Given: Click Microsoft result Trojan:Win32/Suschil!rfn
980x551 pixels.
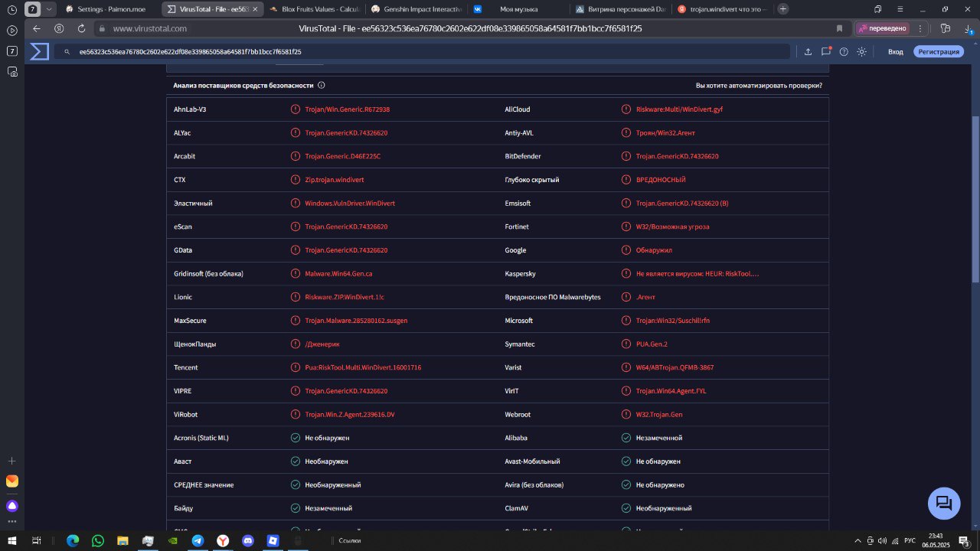Looking at the screenshot, I should pyautogui.click(x=673, y=321).
